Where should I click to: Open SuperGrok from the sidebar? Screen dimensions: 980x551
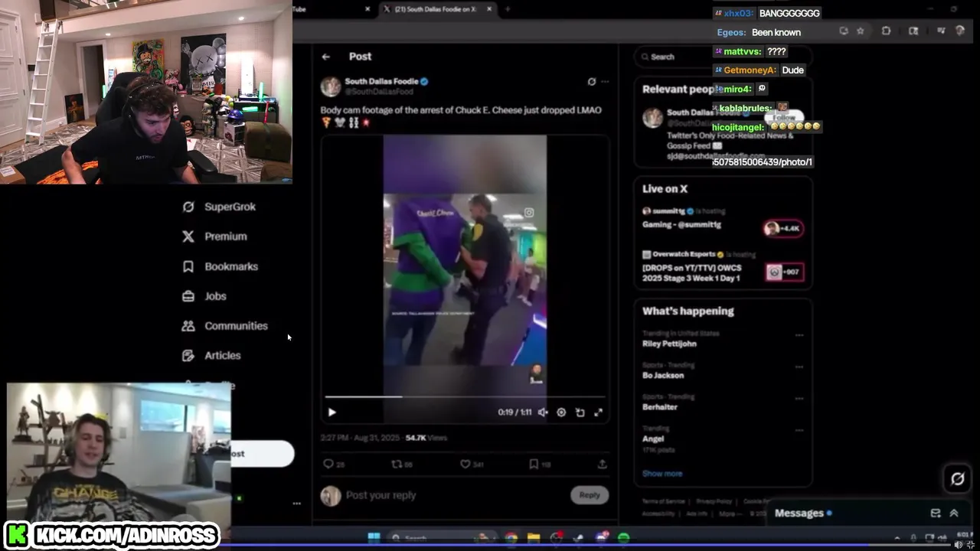(220, 207)
